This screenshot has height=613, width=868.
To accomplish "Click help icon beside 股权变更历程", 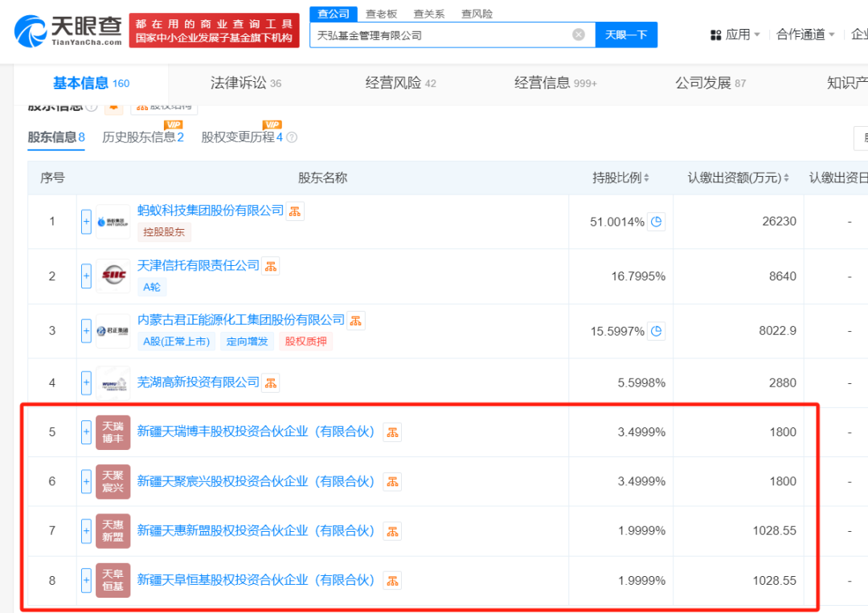I will [x=292, y=137].
